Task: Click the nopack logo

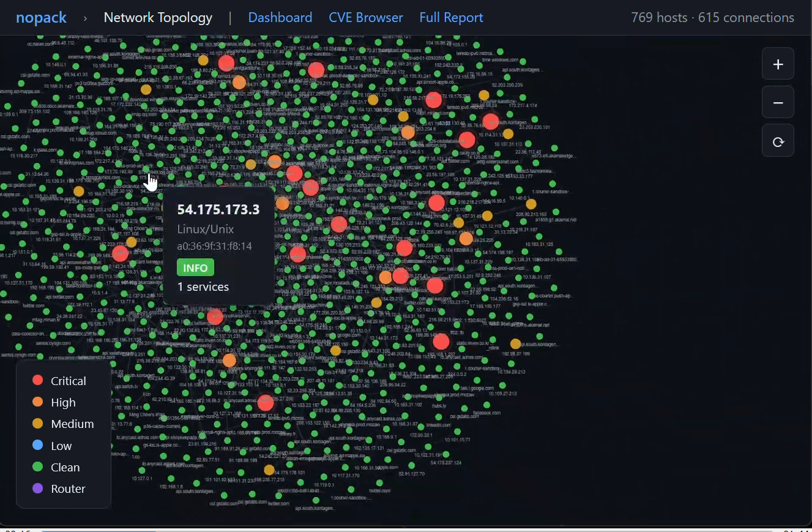Action: coord(41,17)
